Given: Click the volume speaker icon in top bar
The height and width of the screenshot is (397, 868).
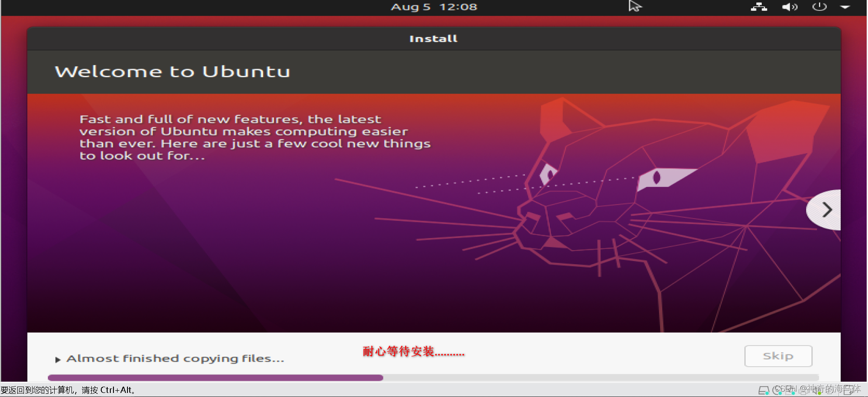Looking at the screenshot, I should click(x=790, y=7).
